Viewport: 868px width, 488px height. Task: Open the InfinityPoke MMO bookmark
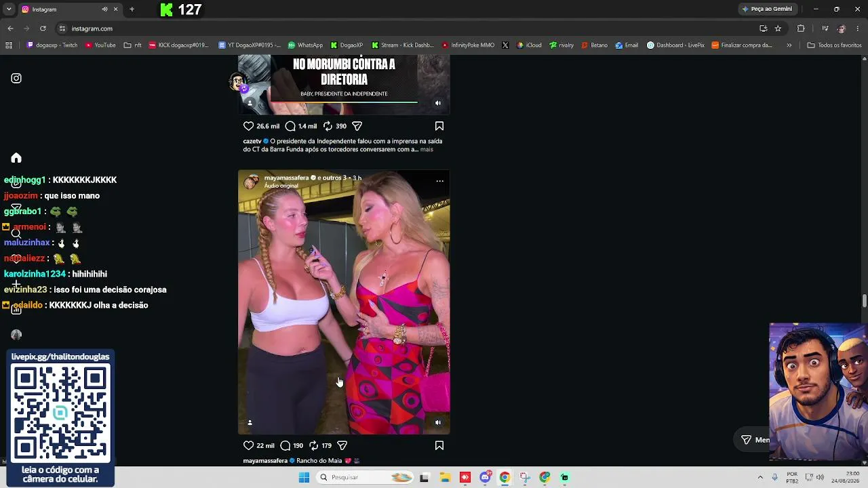[468, 45]
